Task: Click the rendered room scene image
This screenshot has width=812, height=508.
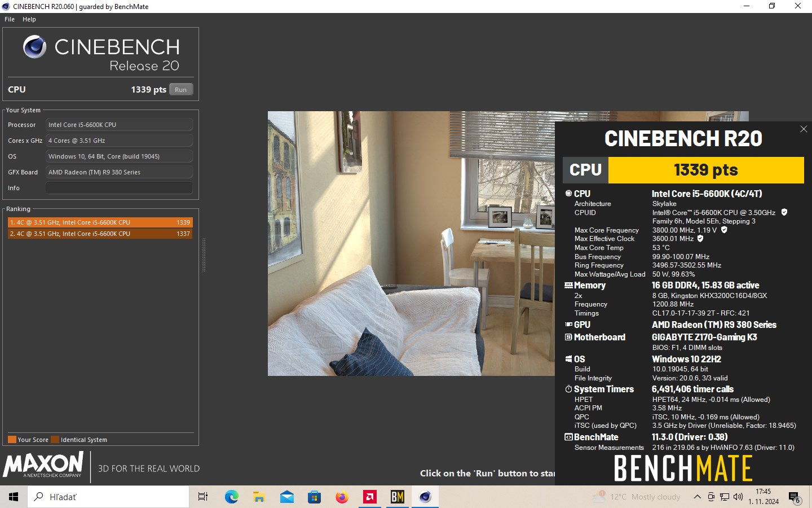Action: coord(411,243)
